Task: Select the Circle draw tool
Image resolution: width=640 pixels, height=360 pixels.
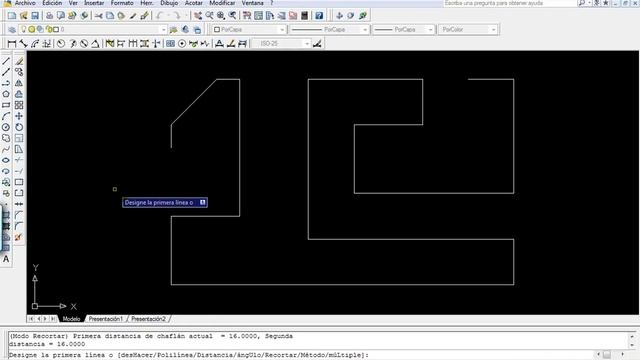Action: [6, 127]
